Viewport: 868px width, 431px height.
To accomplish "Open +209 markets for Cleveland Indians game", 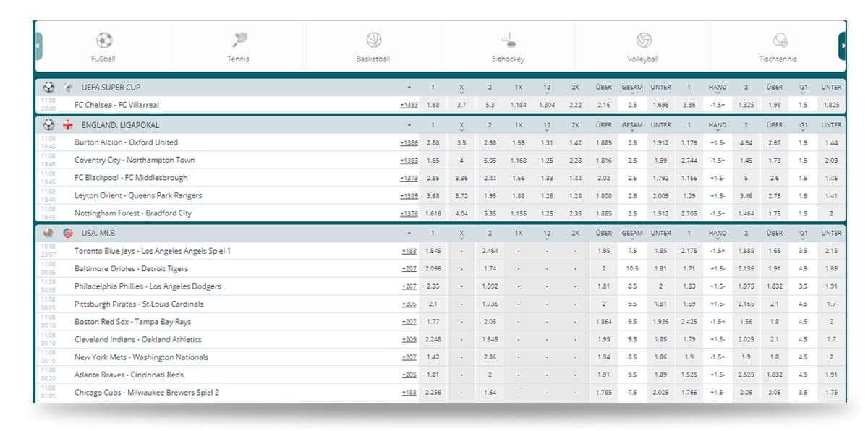I will point(409,339).
